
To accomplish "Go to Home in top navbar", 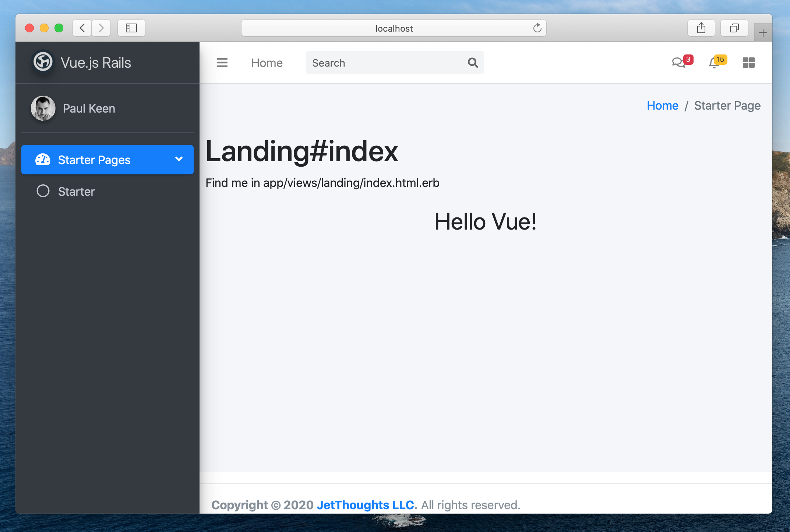I will coord(267,63).
